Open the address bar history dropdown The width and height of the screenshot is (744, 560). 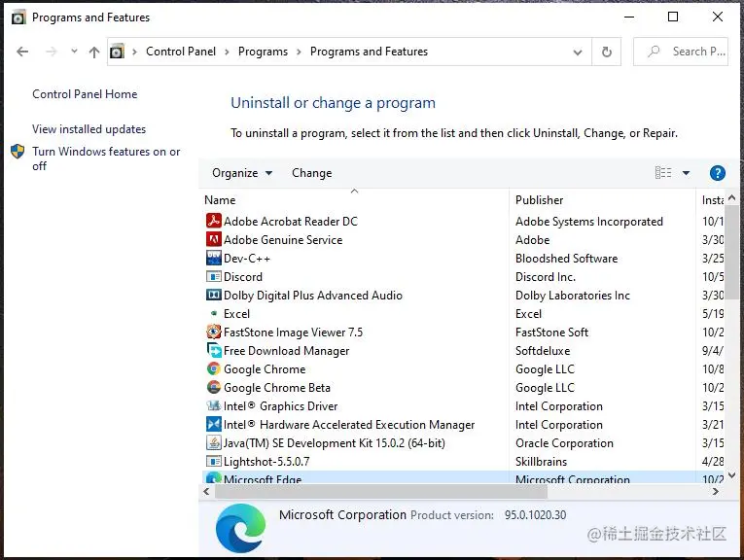point(578,52)
